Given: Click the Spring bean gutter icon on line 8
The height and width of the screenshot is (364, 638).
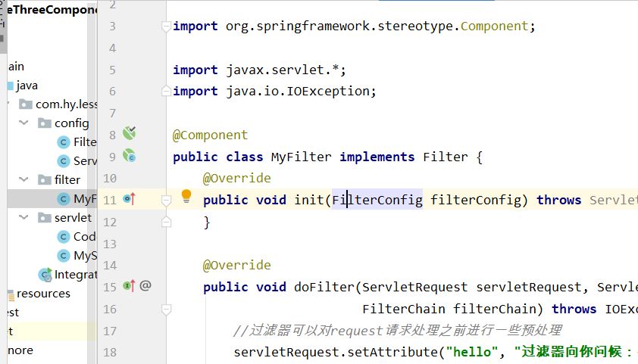Looking at the screenshot, I should 130,133.
